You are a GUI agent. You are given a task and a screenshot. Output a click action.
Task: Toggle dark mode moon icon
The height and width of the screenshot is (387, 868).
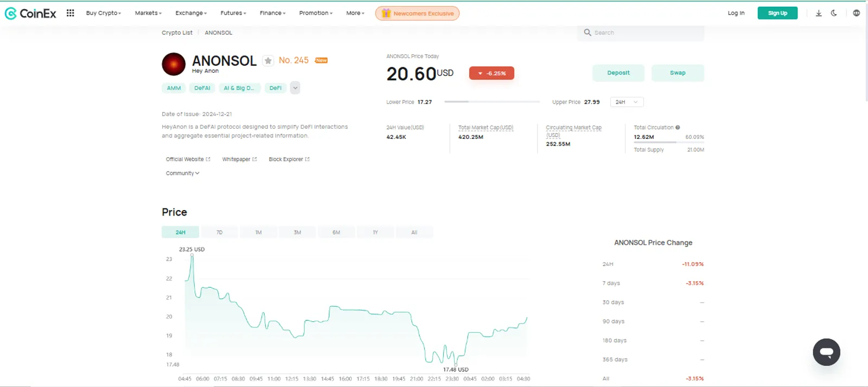[834, 13]
